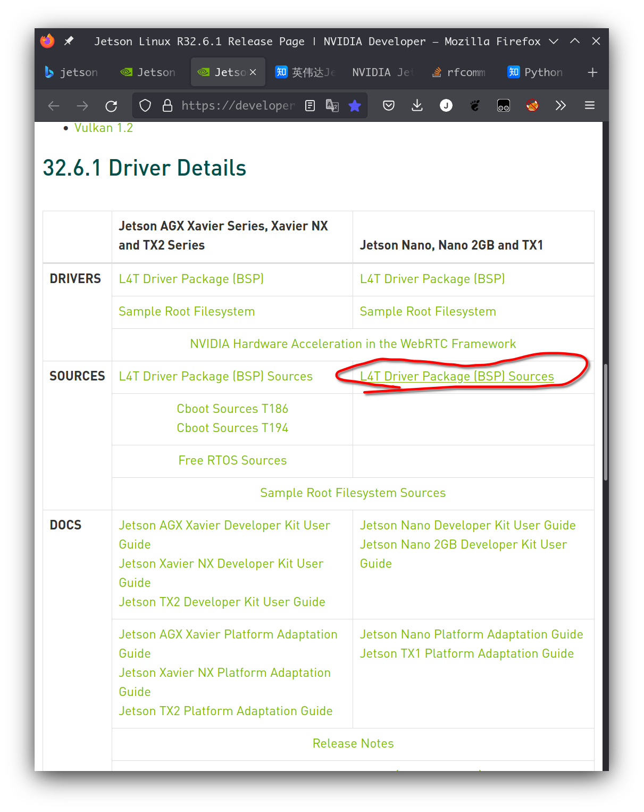Click the round J extension icon

[446, 105]
